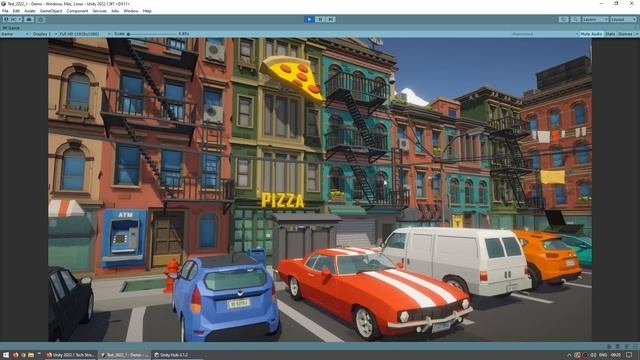640x360 pixels.
Task: Open the Unity account dropdown in the toolbar
Action: [12, 19]
